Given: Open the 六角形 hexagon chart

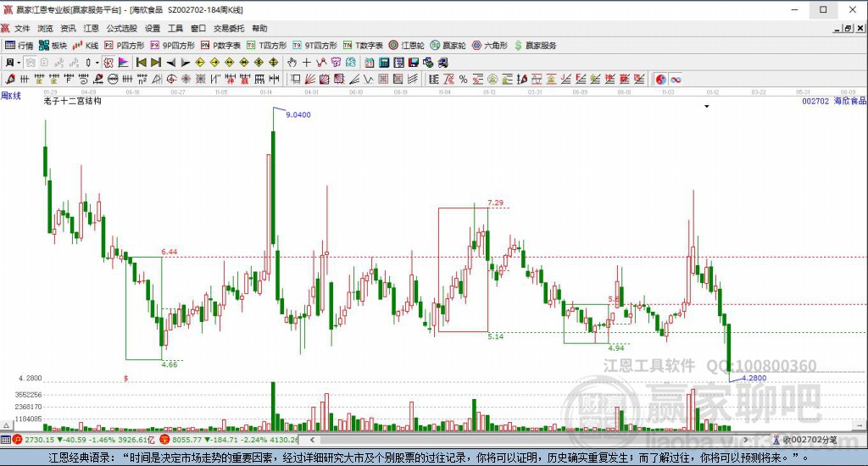Looking at the screenshot, I should tap(489, 46).
